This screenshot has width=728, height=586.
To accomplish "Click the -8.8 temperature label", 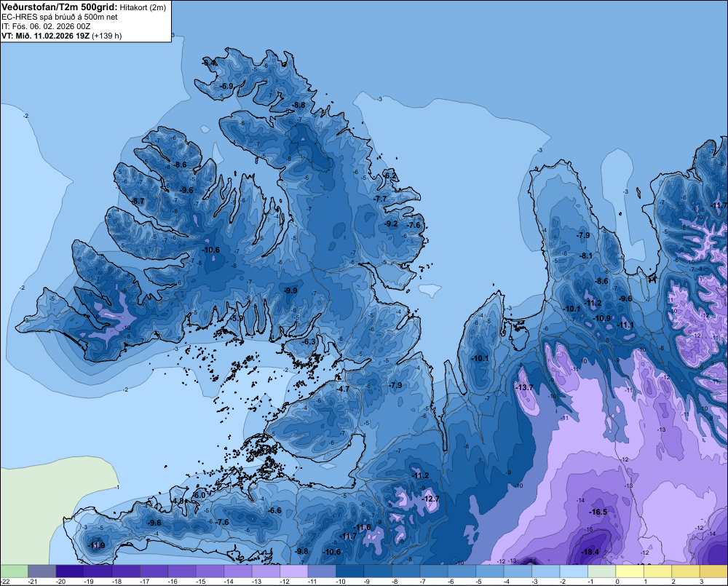I will tap(299, 105).
